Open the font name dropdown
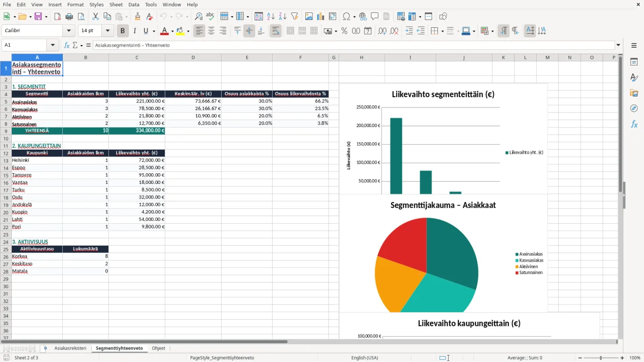The image size is (644, 362). (68, 31)
